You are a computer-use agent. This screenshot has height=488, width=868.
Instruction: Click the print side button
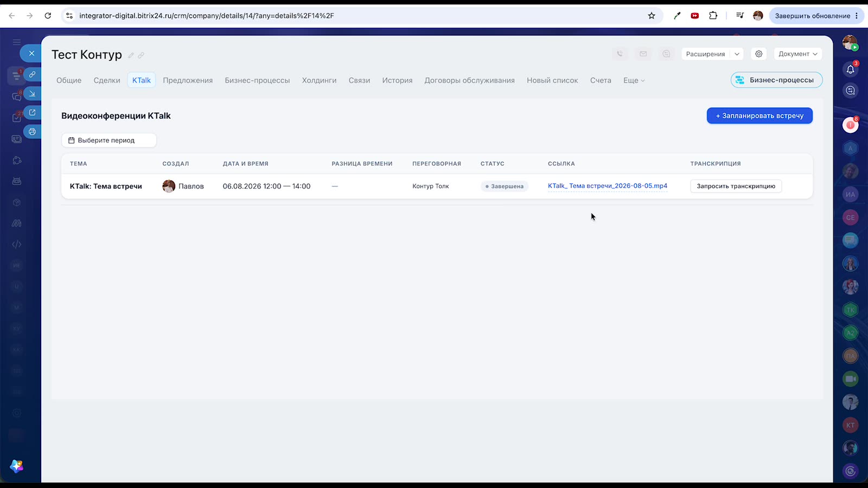click(x=32, y=131)
